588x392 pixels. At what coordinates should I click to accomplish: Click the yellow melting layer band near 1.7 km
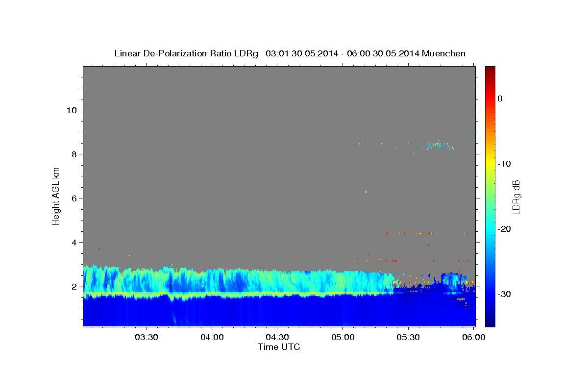238,294
